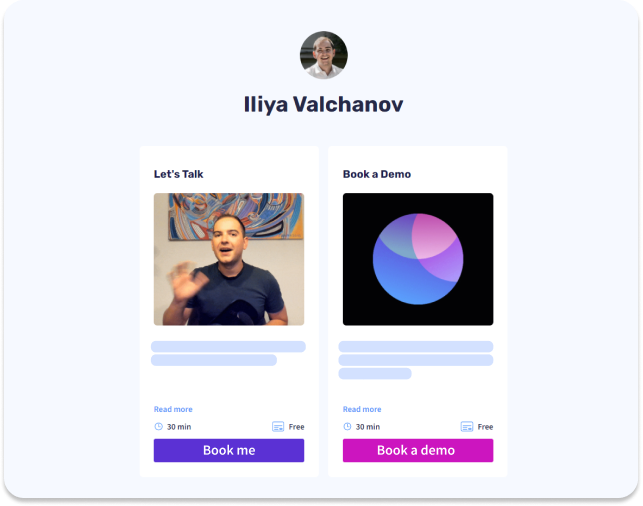Open the gradient sphere thumbnail
This screenshot has height=506, width=643.
418,259
